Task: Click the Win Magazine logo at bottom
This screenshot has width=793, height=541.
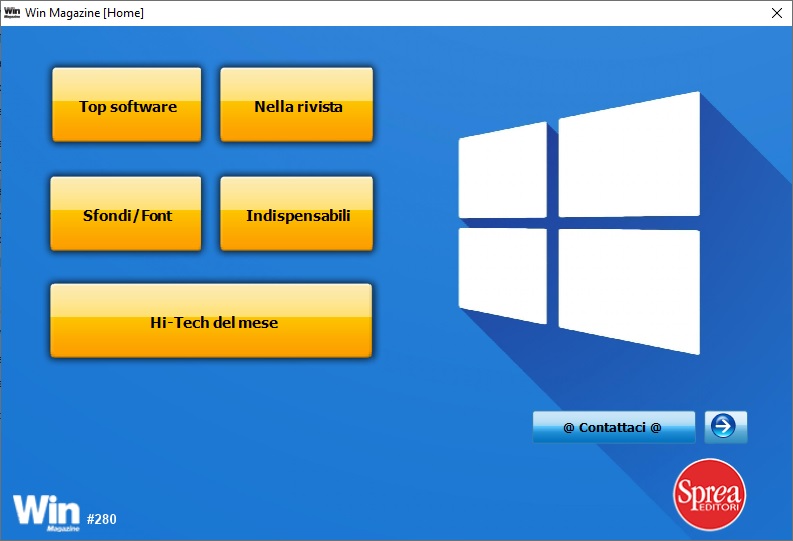Action: [x=47, y=513]
